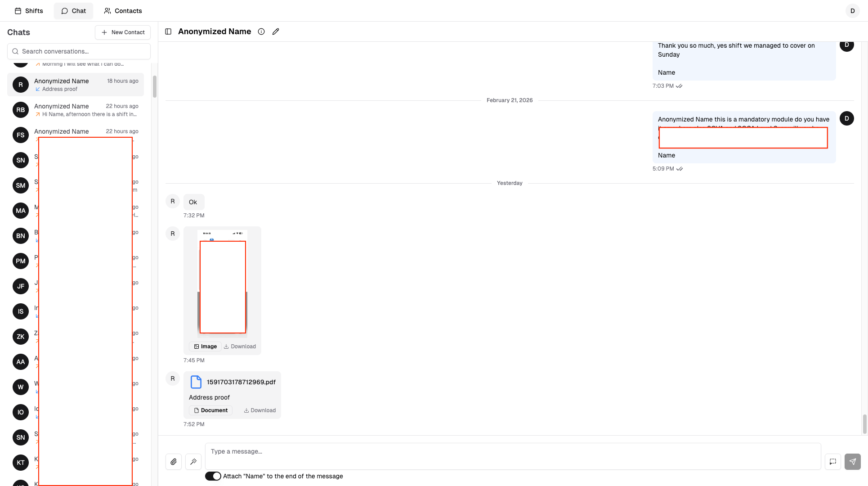Download the Address proof document
The height and width of the screenshot is (486, 868).
(x=260, y=410)
